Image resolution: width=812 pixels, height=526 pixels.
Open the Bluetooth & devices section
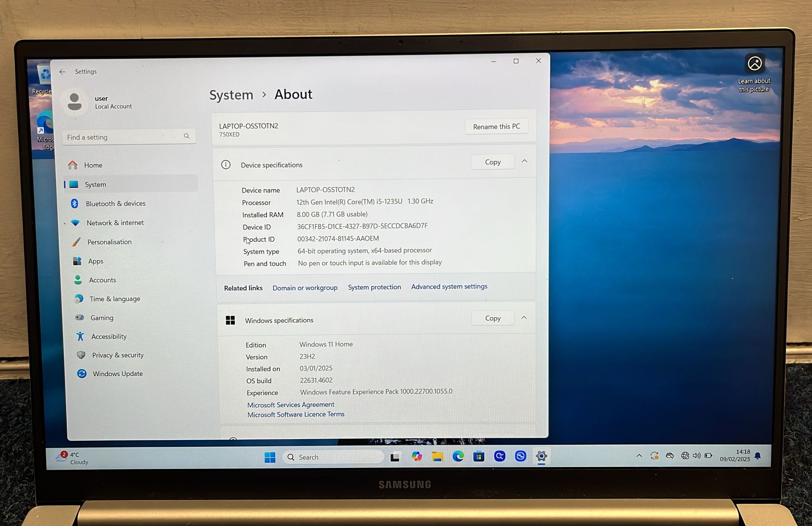click(115, 203)
